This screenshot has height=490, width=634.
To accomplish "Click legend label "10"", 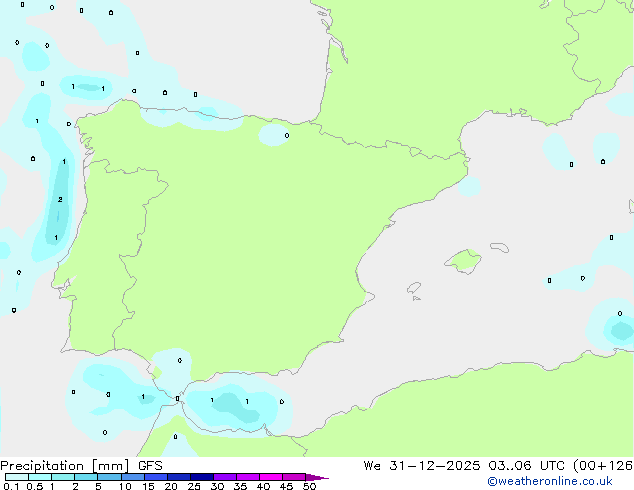I will (125, 486).
